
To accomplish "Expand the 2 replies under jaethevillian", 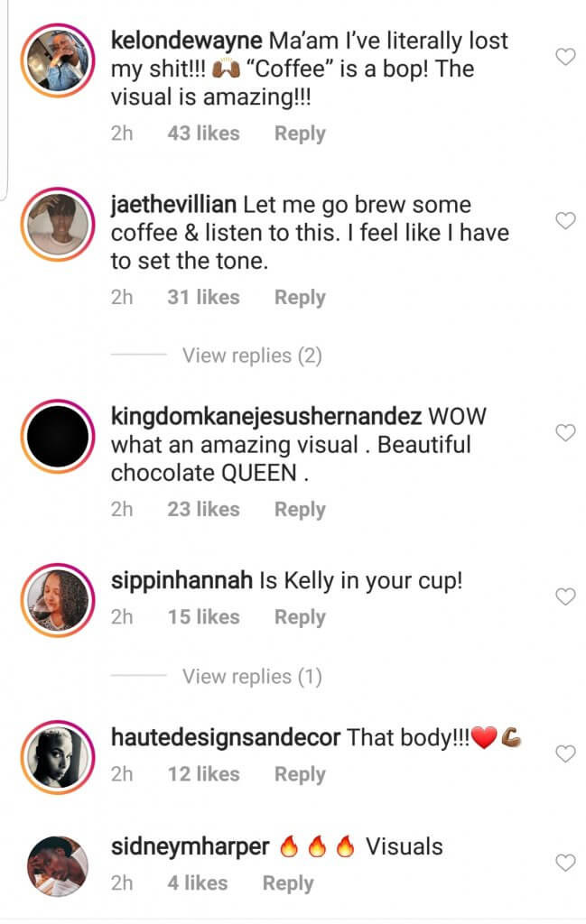I will pos(252,356).
